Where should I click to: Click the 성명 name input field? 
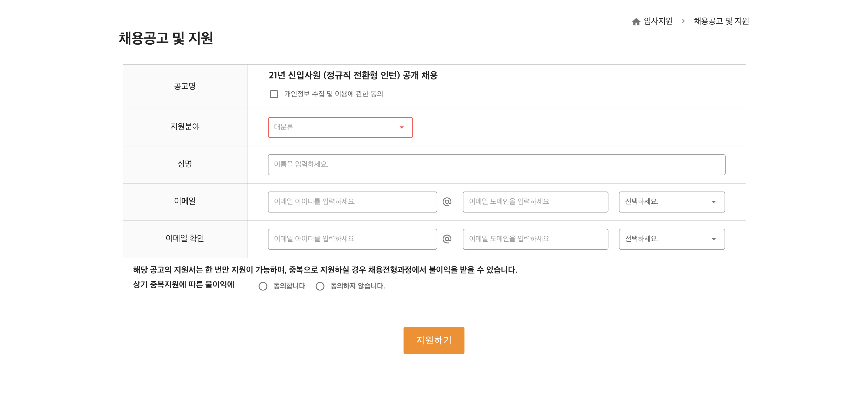tap(496, 164)
